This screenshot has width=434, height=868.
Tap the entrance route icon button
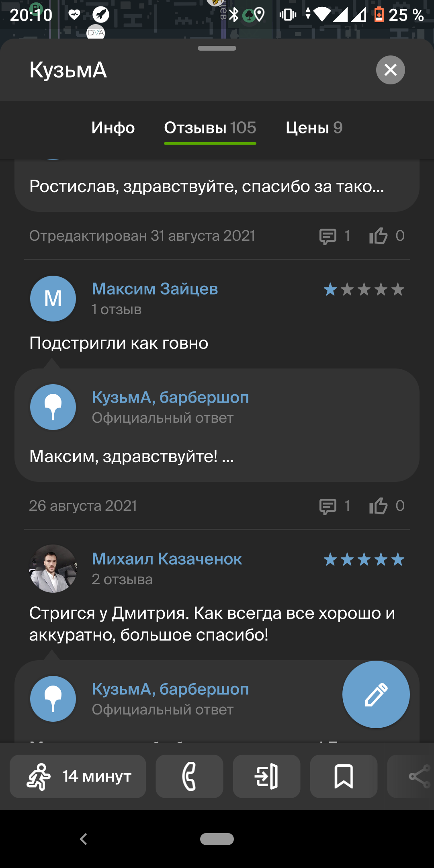266,776
